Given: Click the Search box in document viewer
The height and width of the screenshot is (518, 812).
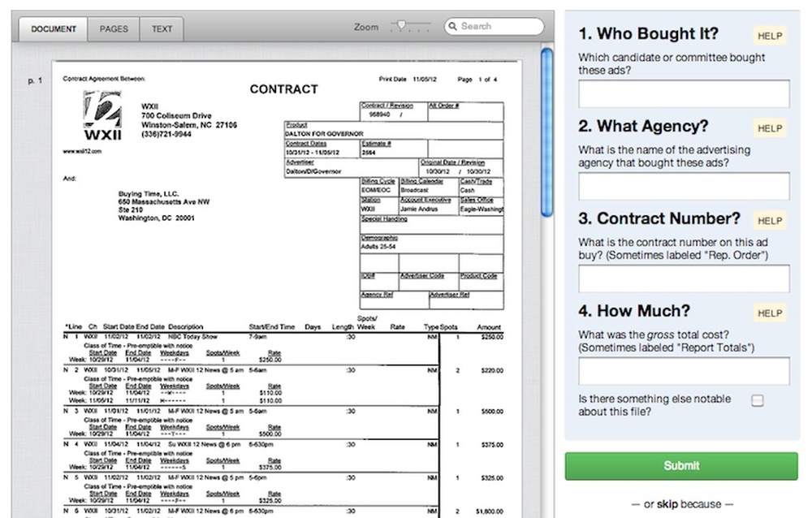Looking at the screenshot, I should 494,27.
